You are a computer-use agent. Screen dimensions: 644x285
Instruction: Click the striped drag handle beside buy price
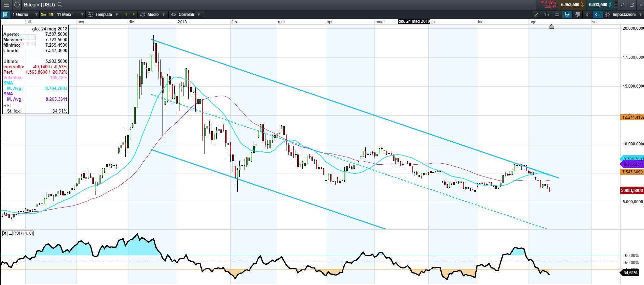click(x=617, y=5)
